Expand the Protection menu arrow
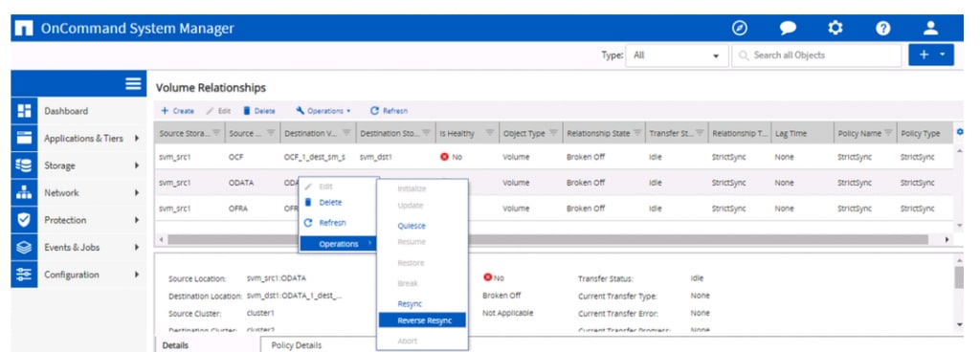980x352 pixels. [x=136, y=220]
